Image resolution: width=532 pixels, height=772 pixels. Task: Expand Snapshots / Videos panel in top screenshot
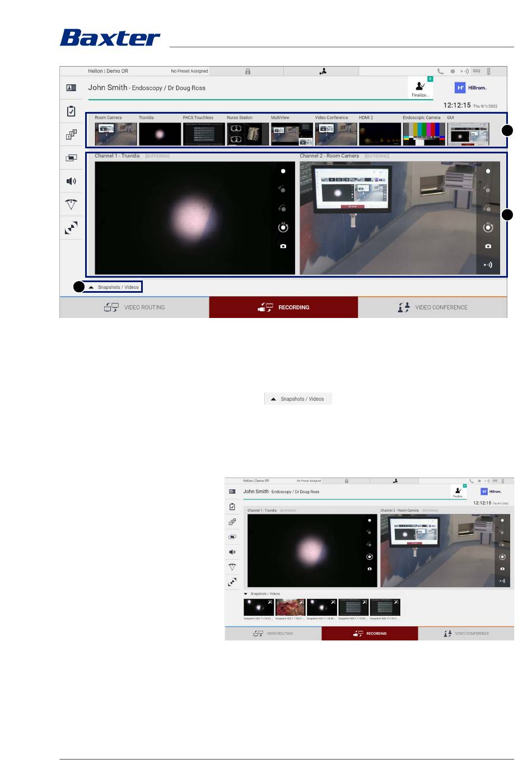coord(114,287)
